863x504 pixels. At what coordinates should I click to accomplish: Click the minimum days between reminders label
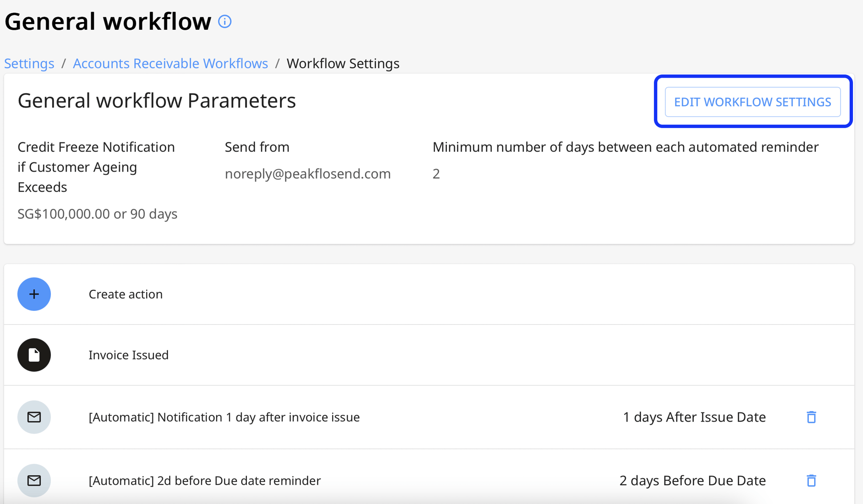(x=626, y=147)
